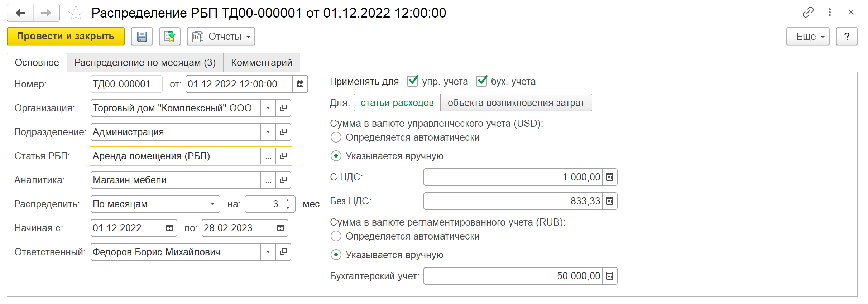The width and height of the screenshot is (868, 304).
Task: Open calendar for Начиная с date
Action: pyautogui.click(x=169, y=228)
